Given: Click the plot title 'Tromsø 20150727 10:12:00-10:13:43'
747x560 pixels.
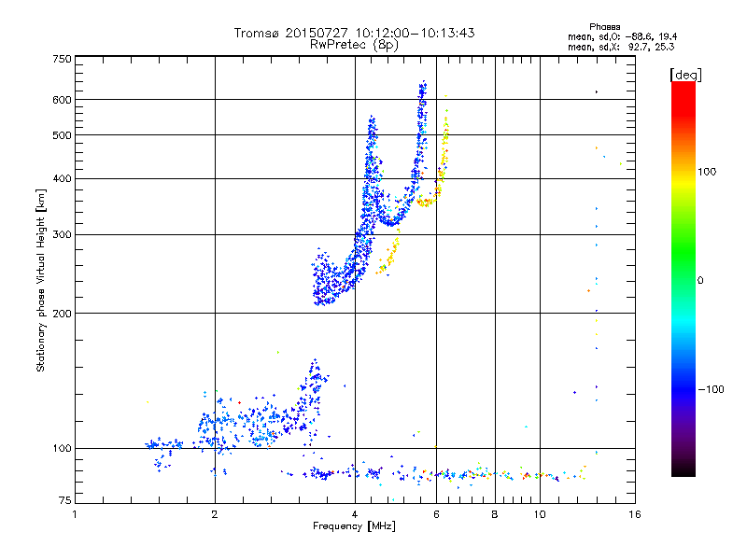Looking at the screenshot, I should click(354, 33).
